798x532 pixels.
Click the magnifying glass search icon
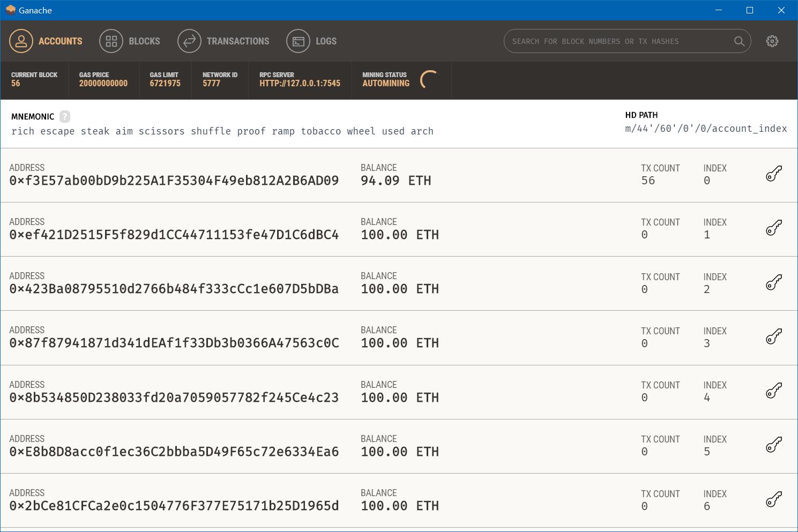pyautogui.click(x=739, y=41)
